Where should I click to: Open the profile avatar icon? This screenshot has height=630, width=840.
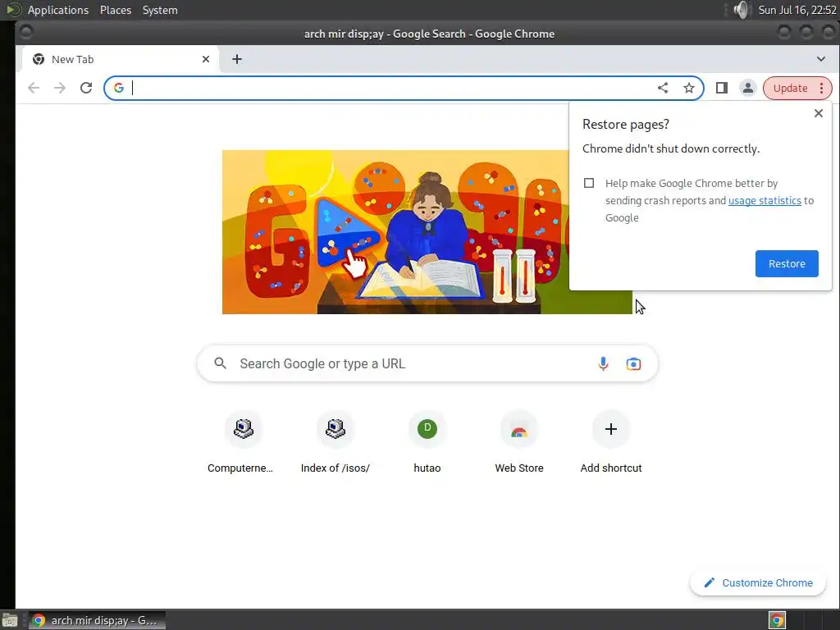click(x=748, y=88)
